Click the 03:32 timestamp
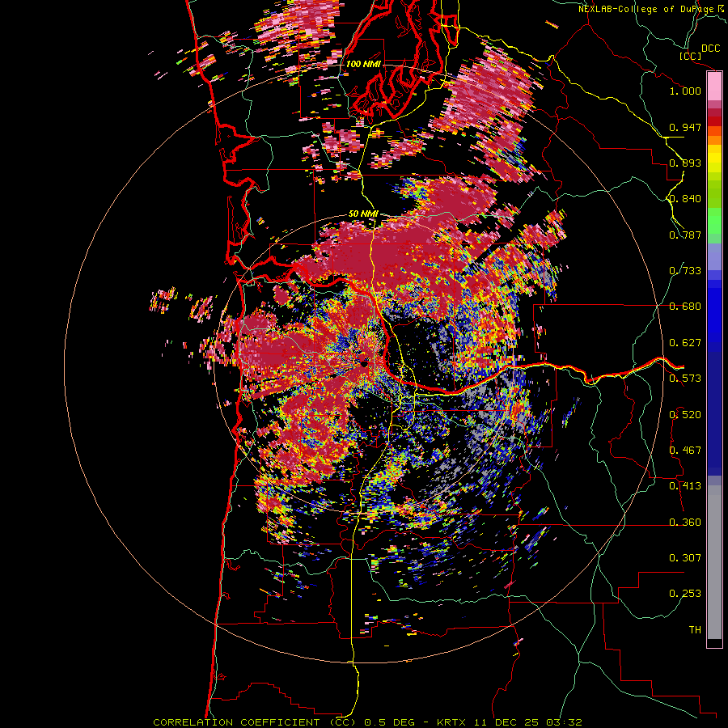Screen dimensions: 728x728 564,722
